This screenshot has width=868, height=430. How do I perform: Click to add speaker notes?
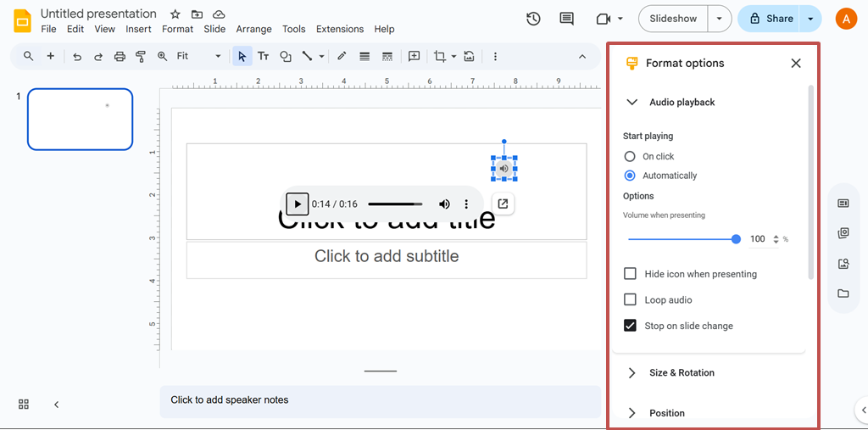point(381,400)
